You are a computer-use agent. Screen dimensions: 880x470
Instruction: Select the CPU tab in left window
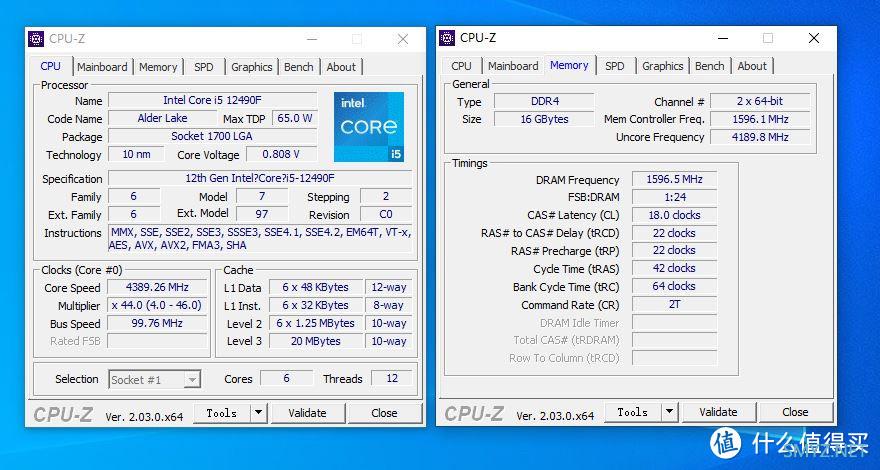[51, 66]
